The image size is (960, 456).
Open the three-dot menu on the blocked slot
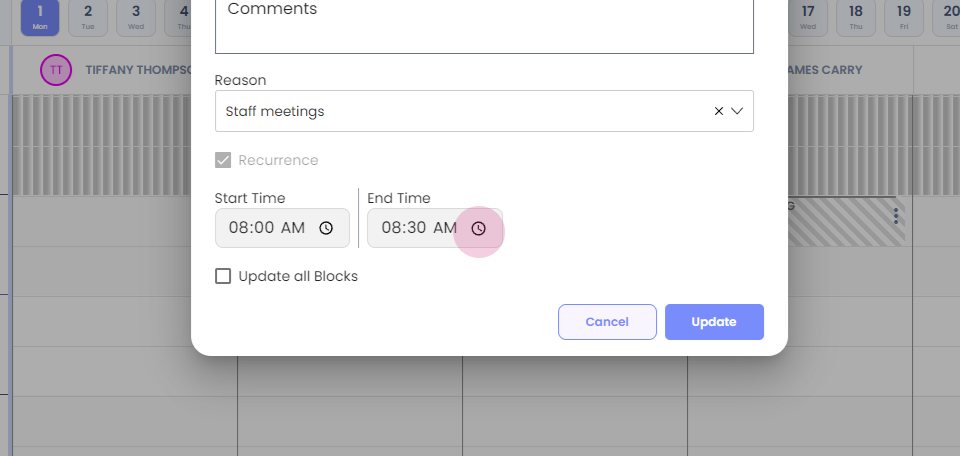896,216
